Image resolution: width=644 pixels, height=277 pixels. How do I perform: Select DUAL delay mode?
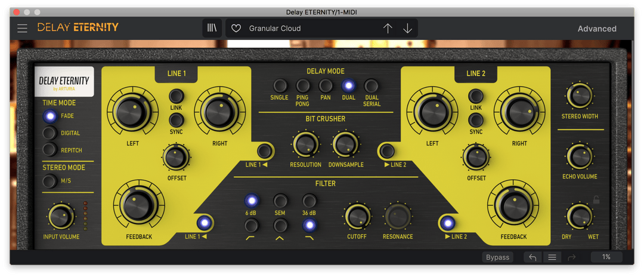[x=349, y=85]
